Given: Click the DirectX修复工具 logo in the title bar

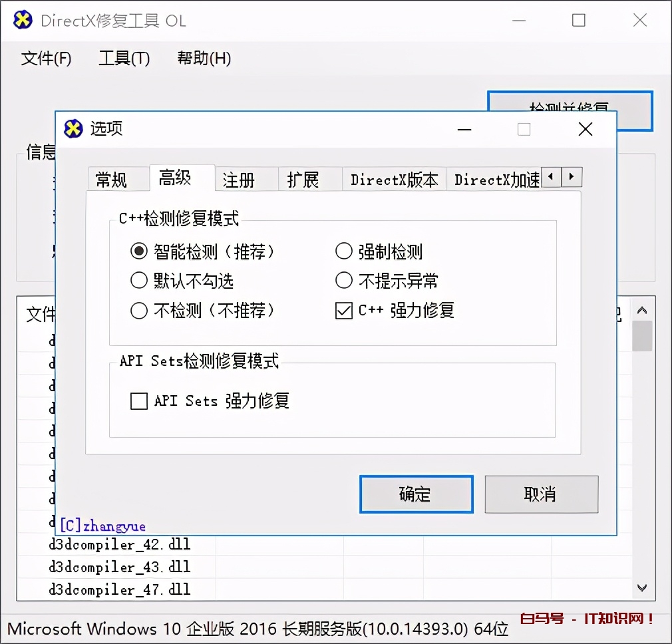Looking at the screenshot, I should tap(22, 20).
